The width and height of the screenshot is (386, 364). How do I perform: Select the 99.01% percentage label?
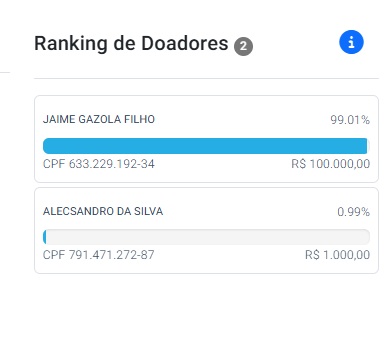[x=350, y=120]
